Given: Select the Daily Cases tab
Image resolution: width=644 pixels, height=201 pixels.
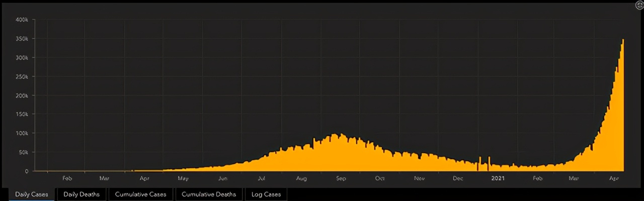Looking at the screenshot, I should coord(31,194).
